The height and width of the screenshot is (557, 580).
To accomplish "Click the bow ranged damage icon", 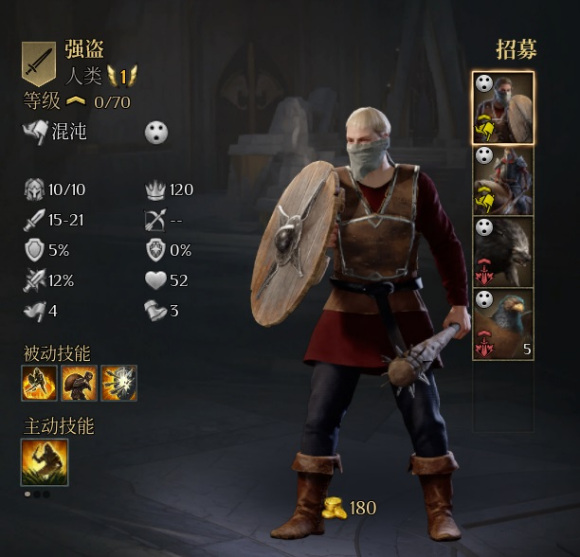I will coord(155,220).
